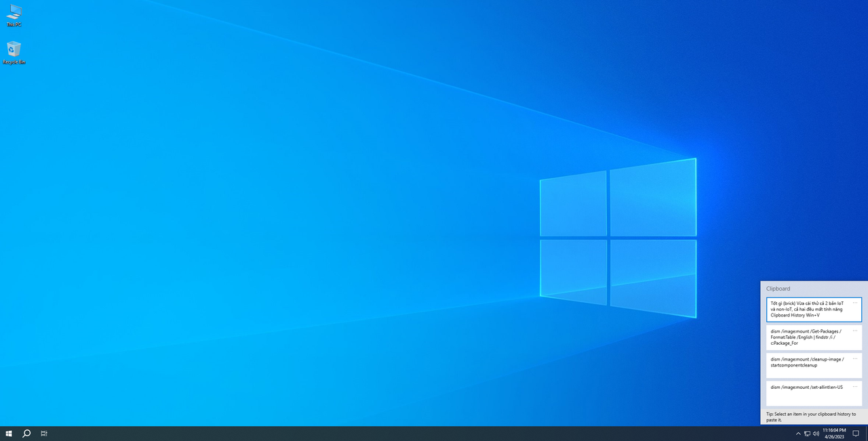Open the Windows Start menu

coord(9,434)
